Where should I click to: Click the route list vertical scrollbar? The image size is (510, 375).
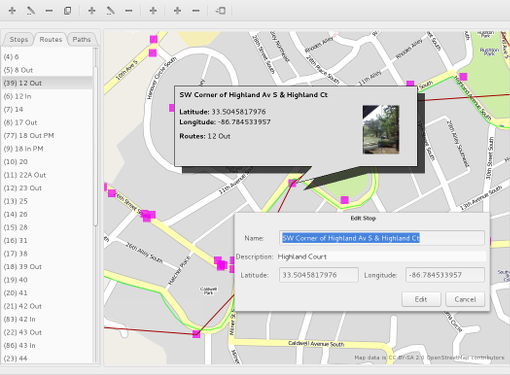point(96,147)
